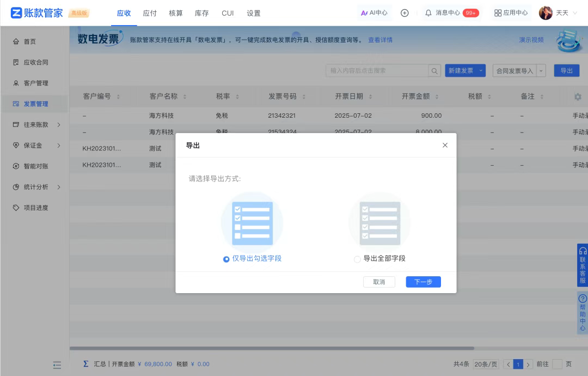Click the 99+ message badge
The width and height of the screenshot is (588, 376).
coord(470,13)
